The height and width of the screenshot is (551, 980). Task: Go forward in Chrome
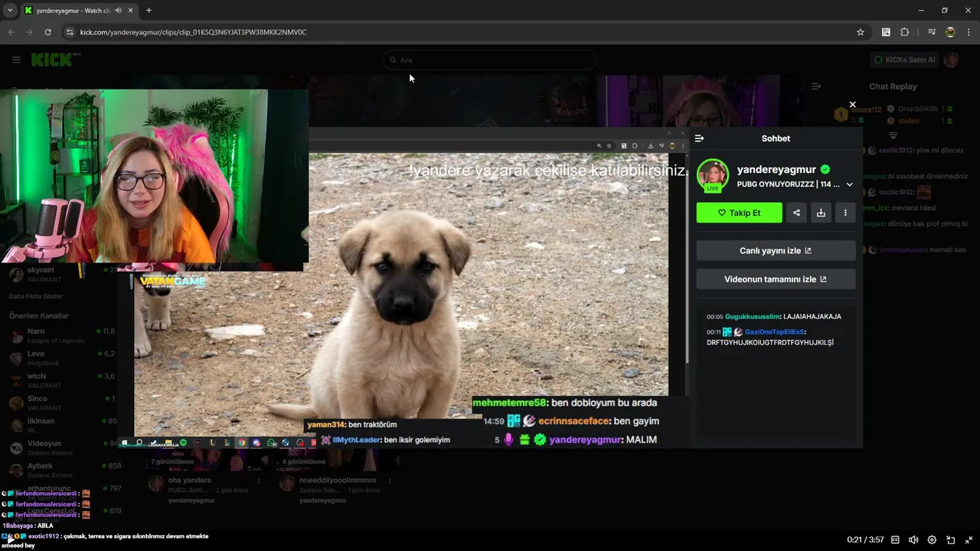click(29, 32)
